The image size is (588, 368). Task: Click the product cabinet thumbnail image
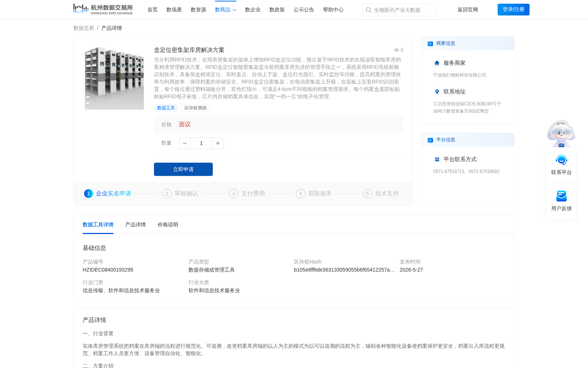pyautogui.click(x=114, y=78)
